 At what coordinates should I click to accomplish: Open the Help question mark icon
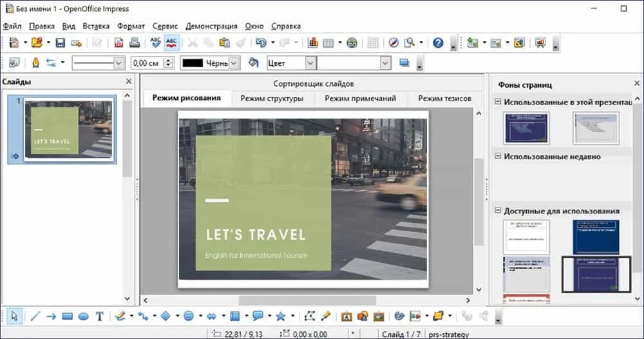coord(438,43)
